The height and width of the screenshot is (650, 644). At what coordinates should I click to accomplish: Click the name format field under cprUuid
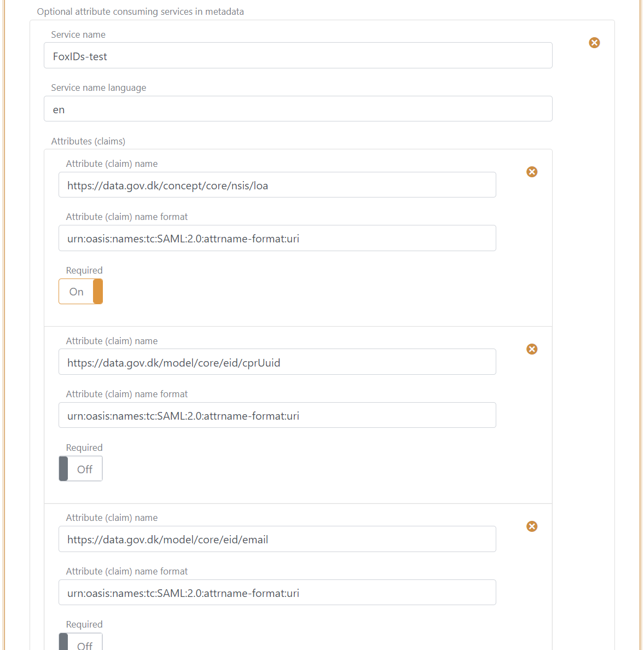[x=277, y=415]
